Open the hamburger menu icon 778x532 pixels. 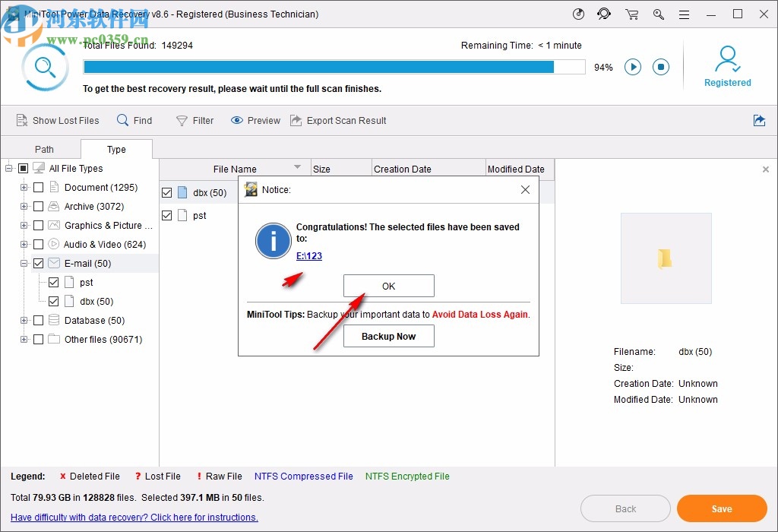point(685,15)
